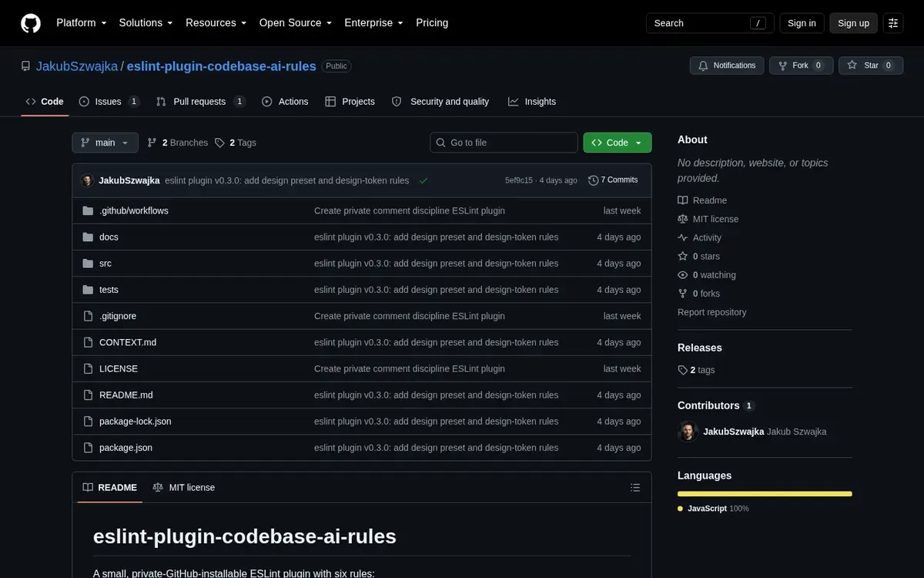The image size is (924, 578).
Task: Click the yellow JavaScript language bar
Action: tap(765, 494)
